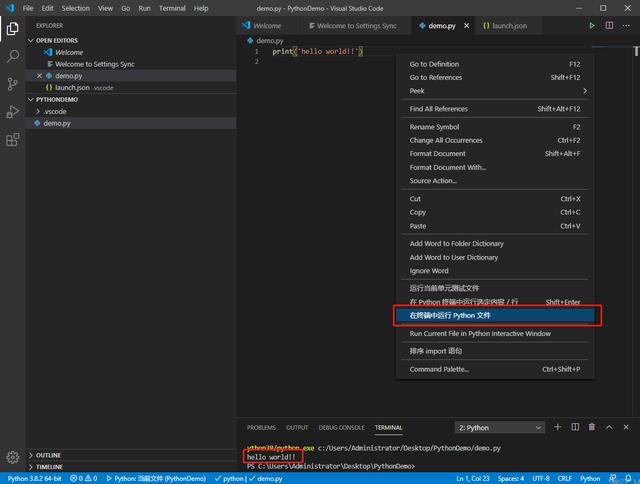Kill the terminal with trash icon
The height and width of the screenshot is (484, 640).
tap(592, 427)
